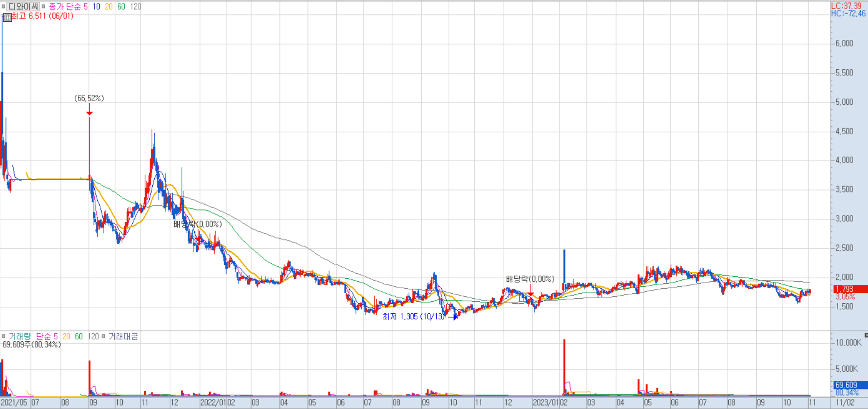Select the orange 20 label in price legend
The height and width of the screenshot is (409, 868).
coord(109,7)
